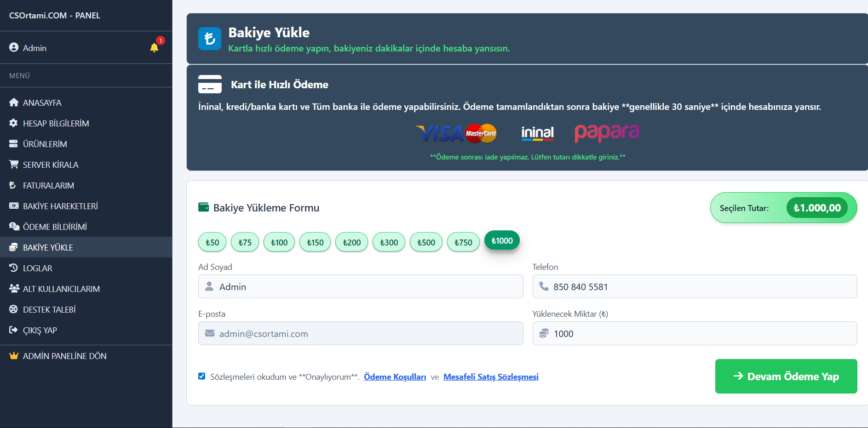Click the Admin Paneline Dön crown icon
This screenshot has height=428, width=868.
(14, 355)
